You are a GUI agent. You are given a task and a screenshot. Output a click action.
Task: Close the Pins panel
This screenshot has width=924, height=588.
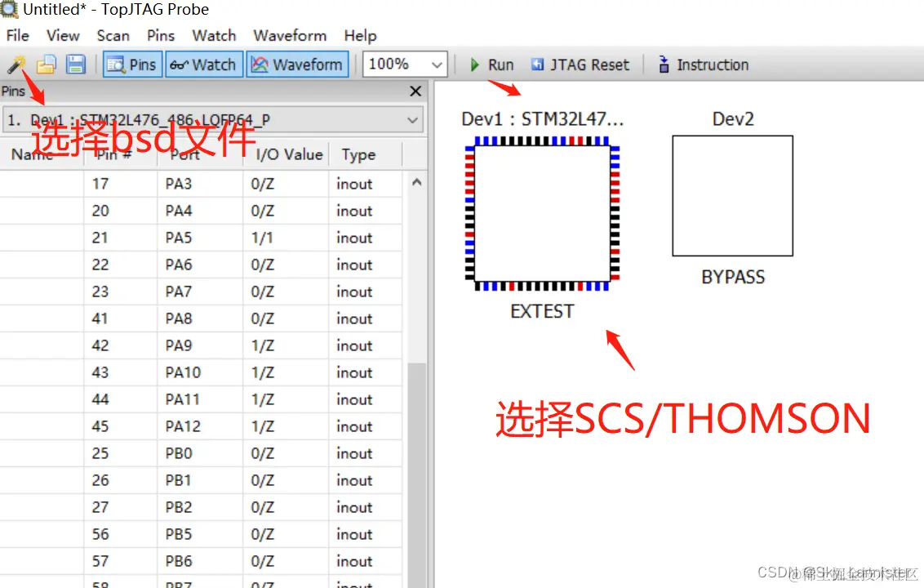point(415,91)
